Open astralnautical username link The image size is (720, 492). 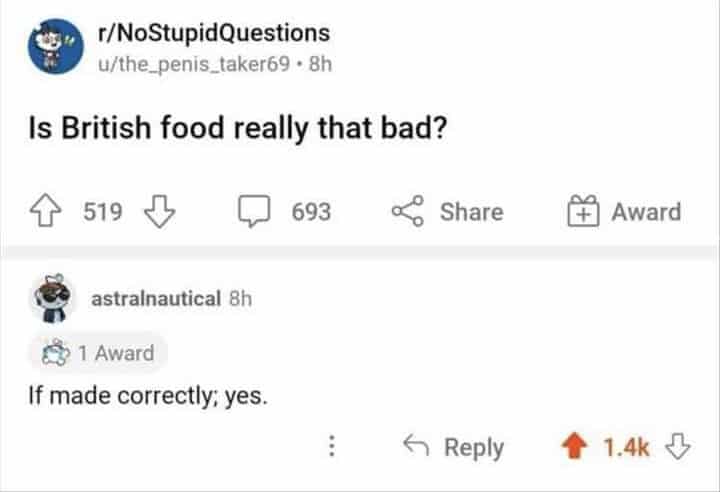coord(155,298)
